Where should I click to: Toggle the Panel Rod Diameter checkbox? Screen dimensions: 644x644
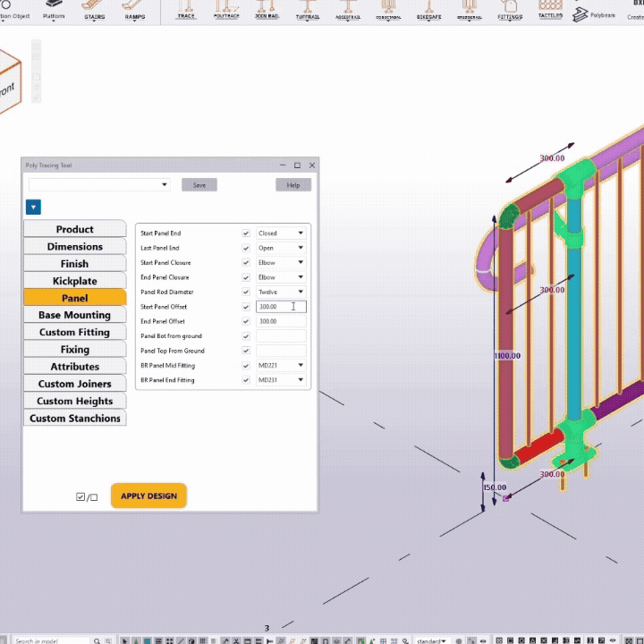pos(246,292)
